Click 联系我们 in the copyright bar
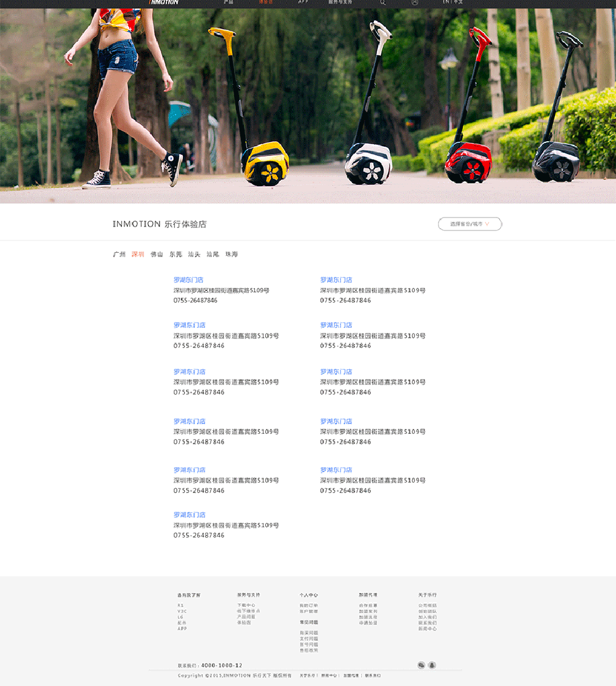This screenshot has height=686, width=616. [373, 676]
